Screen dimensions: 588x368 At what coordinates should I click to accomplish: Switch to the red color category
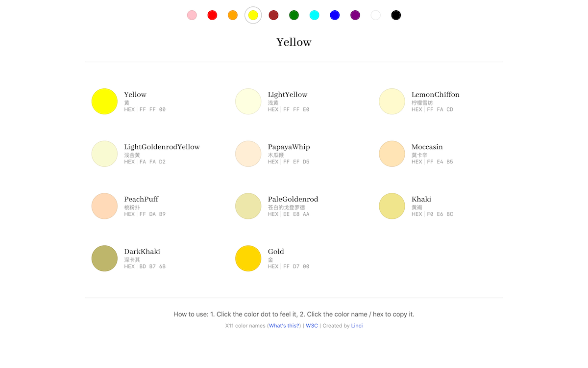(212, 15)
